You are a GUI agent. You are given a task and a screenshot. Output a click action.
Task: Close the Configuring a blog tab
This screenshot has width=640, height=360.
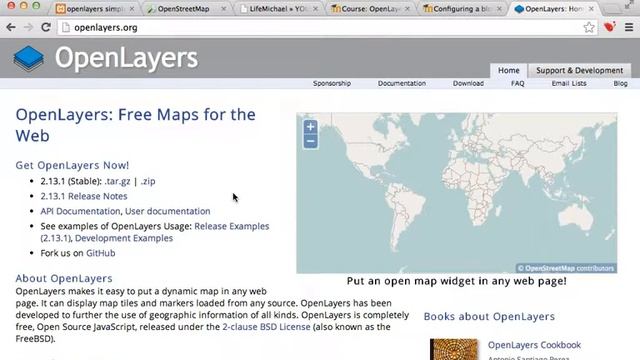coord(499,9)
